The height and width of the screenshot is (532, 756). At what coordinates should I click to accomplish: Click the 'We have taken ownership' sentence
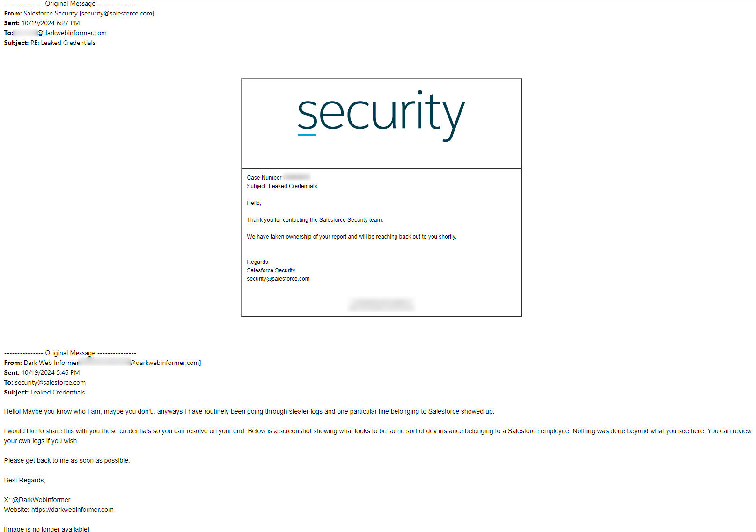tap(351, 237)
